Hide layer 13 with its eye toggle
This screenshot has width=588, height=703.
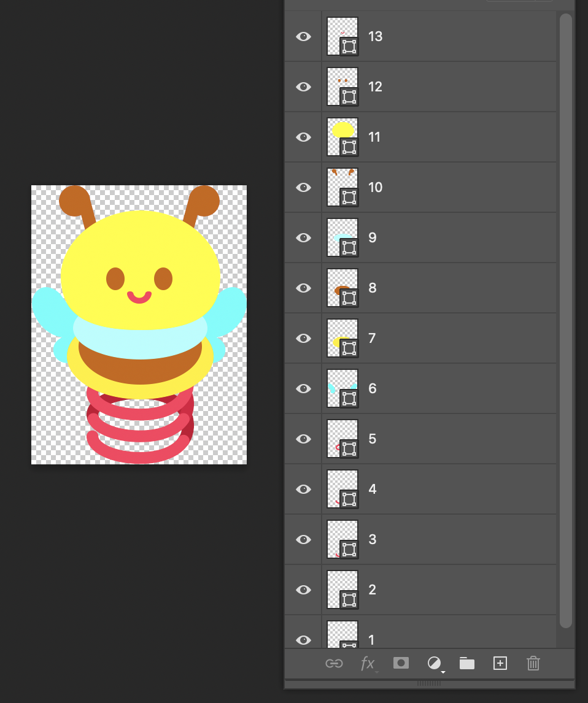pyautogui.click(x=303, y=36)
